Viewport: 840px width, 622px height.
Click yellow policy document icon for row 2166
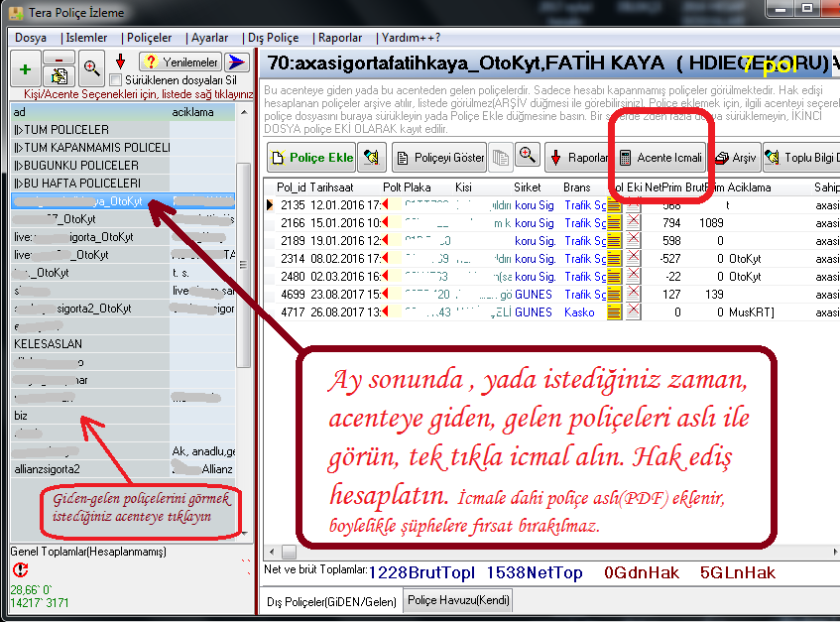click(615, 223)
